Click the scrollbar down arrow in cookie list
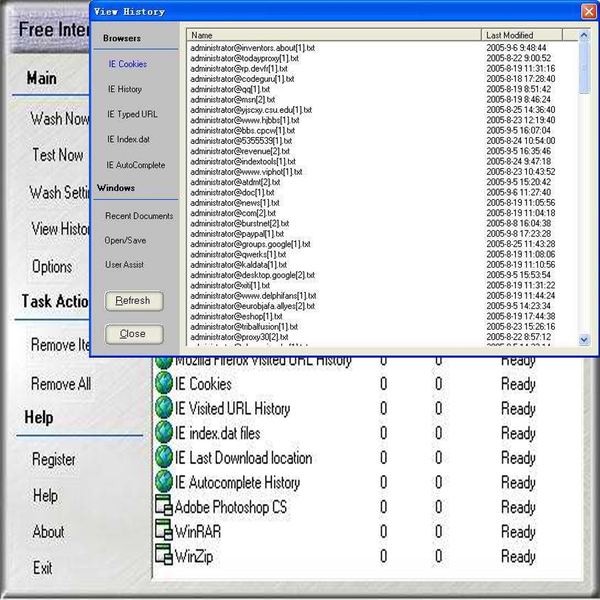Screen dimensions: 600x600 [x=584, y=339]
